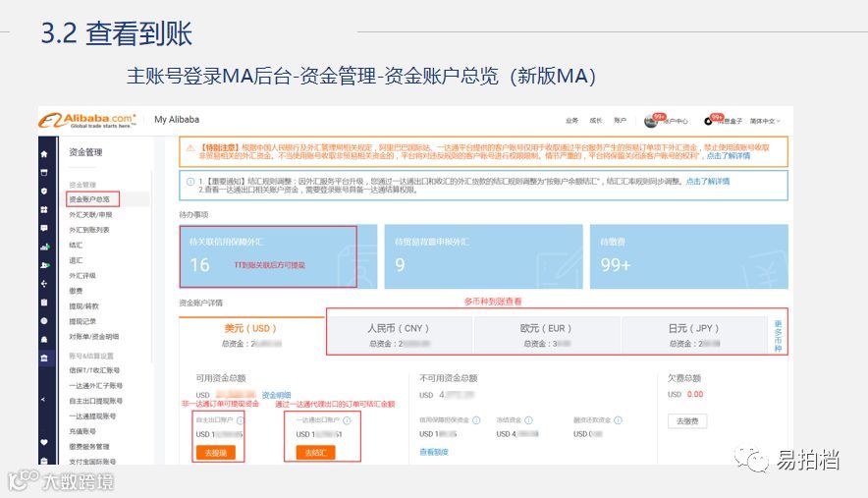Click the 去缴费 button
This screenshot has width=868, height=498.
tap(687, 421)
